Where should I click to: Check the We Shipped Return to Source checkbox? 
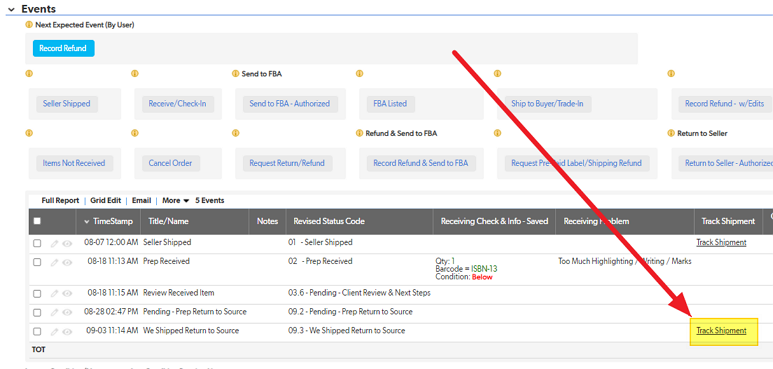point(37,331)
